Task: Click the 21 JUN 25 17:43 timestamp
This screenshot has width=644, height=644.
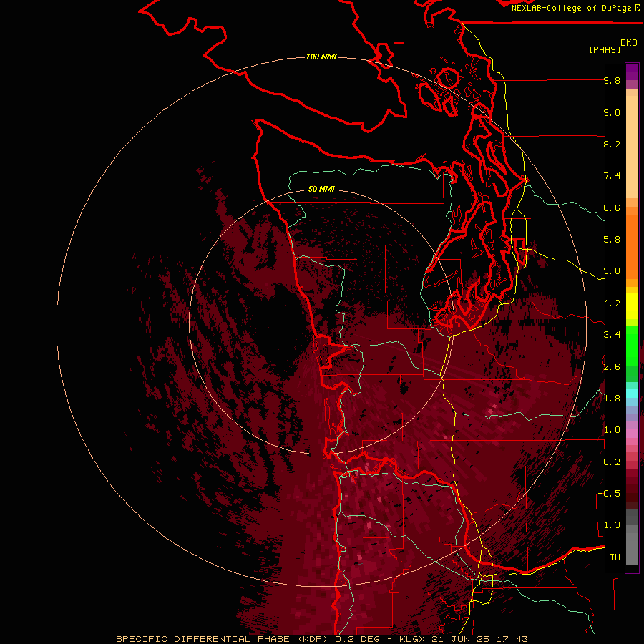Action: pos(479,639)
